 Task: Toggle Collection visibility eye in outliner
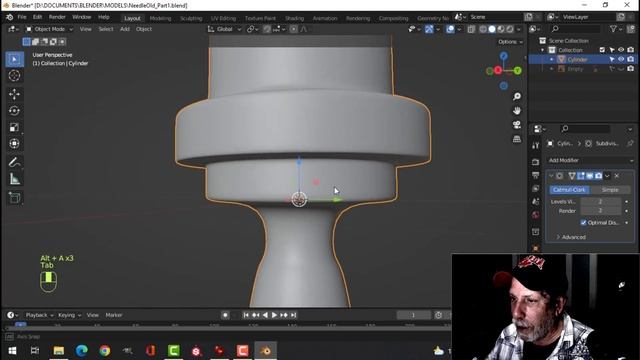coord(621,50)
